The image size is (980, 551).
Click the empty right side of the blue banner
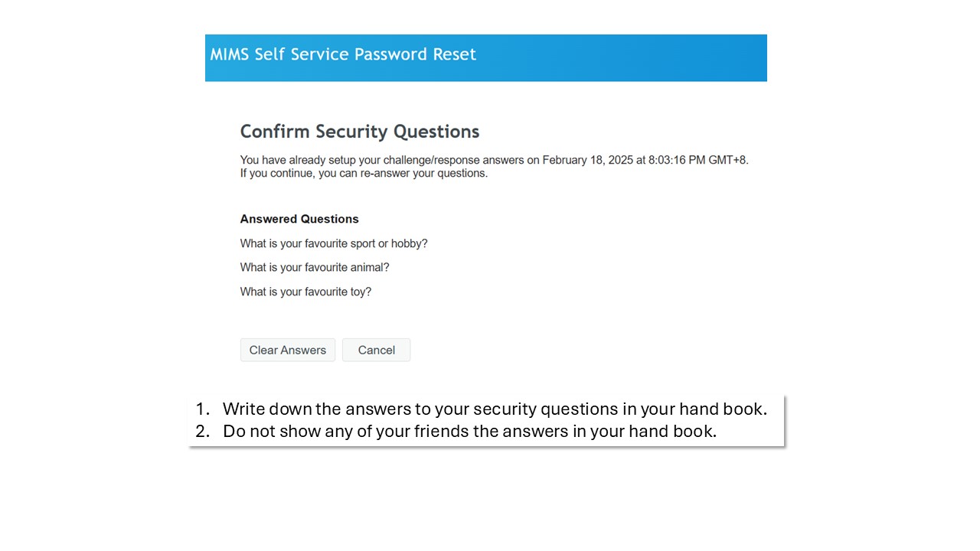(x=651, y=57)
